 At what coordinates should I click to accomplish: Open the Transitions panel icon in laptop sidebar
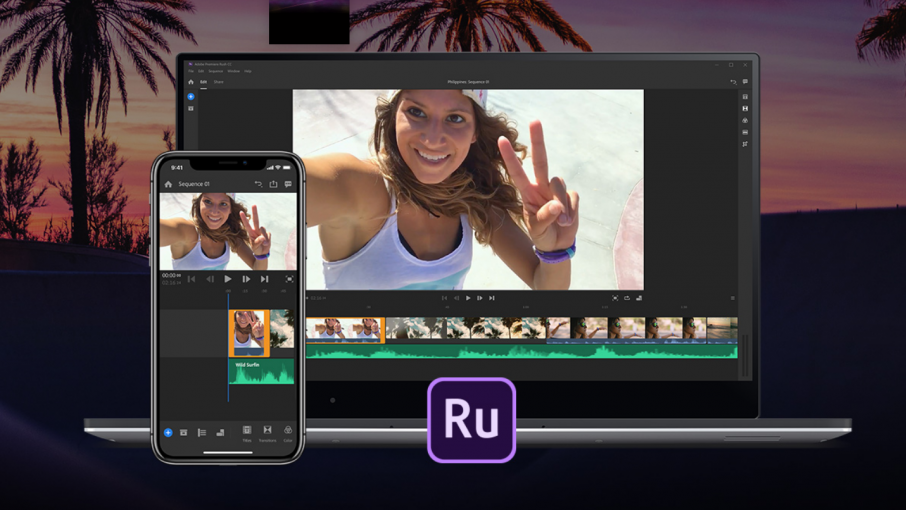click(745, 109)
